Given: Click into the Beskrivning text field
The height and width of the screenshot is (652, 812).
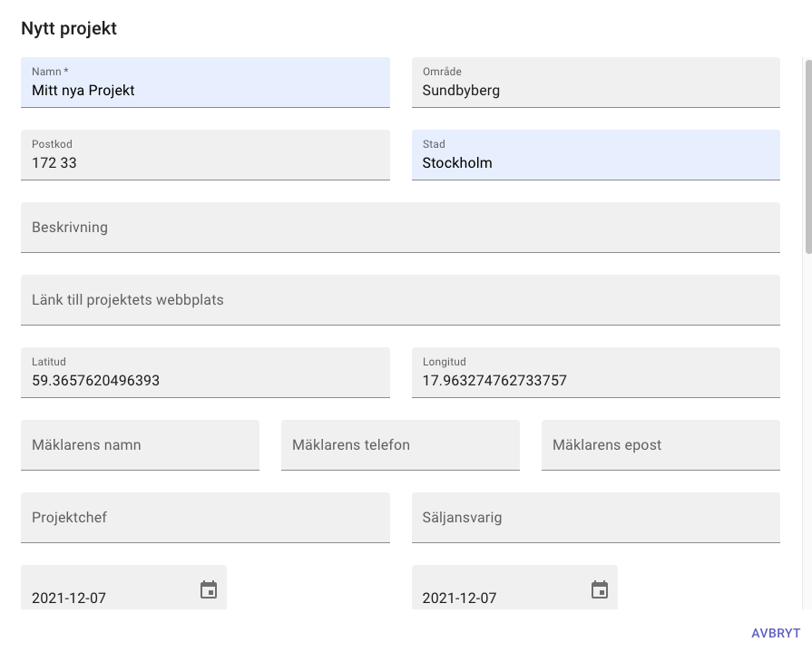Looking at the screenshot, I should click(x=400, y=228).
